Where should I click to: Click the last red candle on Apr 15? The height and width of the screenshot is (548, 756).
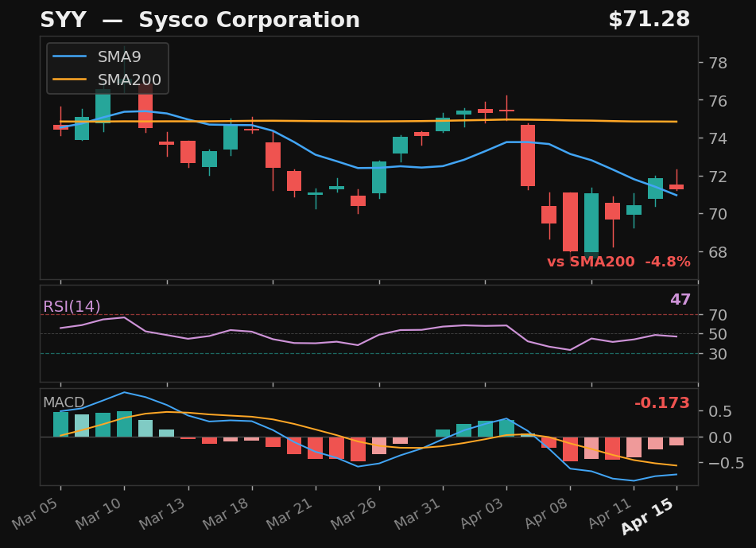(677, 187)
